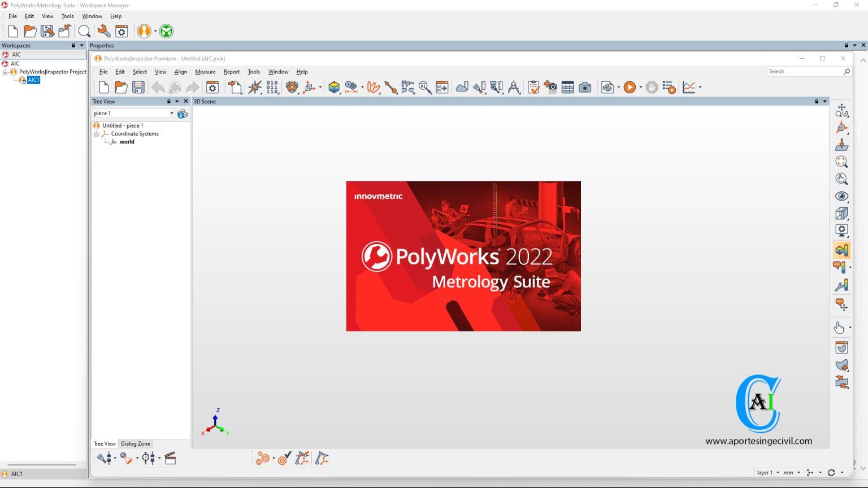The width and height of the screenshot is (868, 488).
Task: Stop execution using the hand stop icon
Action: (x=651, y=87)
